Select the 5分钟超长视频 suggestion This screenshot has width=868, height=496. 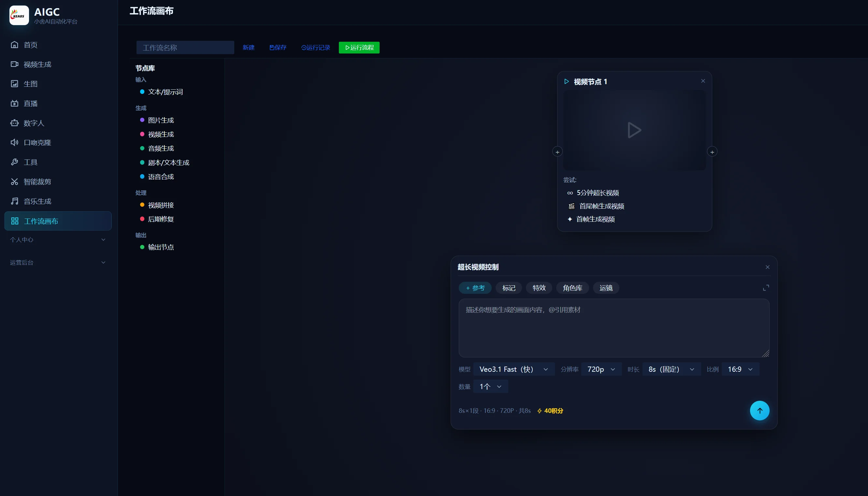coord(593,193)
